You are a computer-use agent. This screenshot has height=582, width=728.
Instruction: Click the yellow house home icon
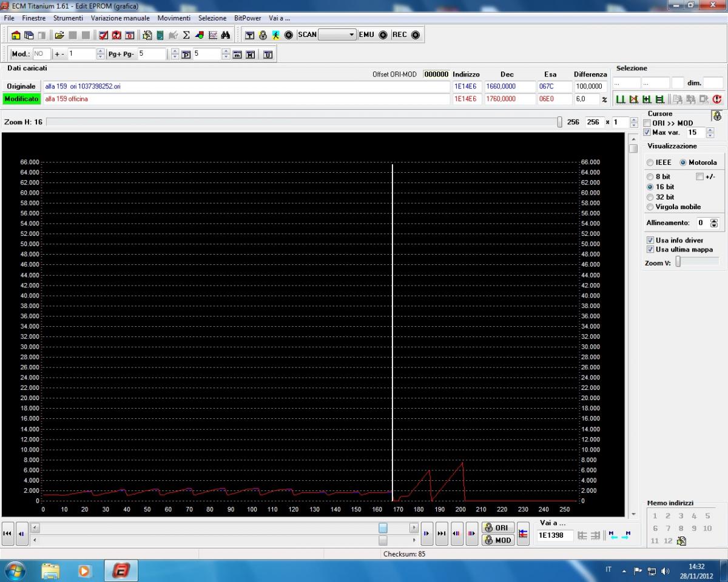pos(16,35)
